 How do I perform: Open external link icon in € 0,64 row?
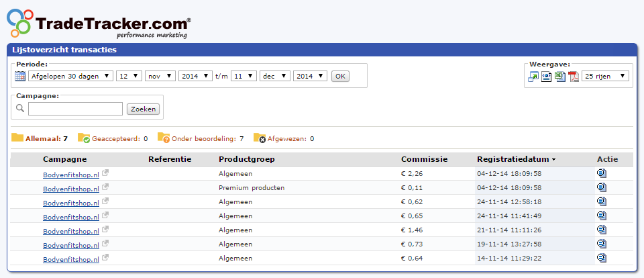(105, 257)
